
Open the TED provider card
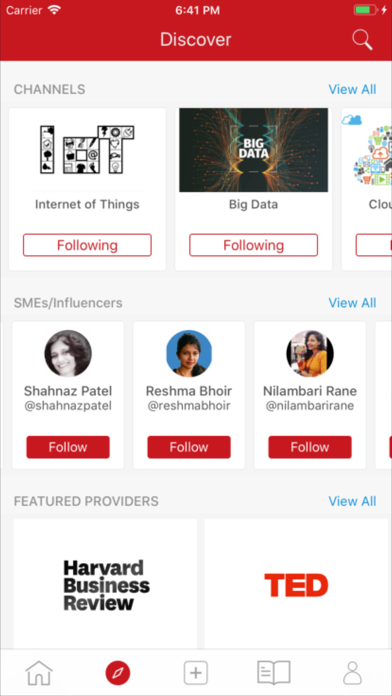click(296, 584)
